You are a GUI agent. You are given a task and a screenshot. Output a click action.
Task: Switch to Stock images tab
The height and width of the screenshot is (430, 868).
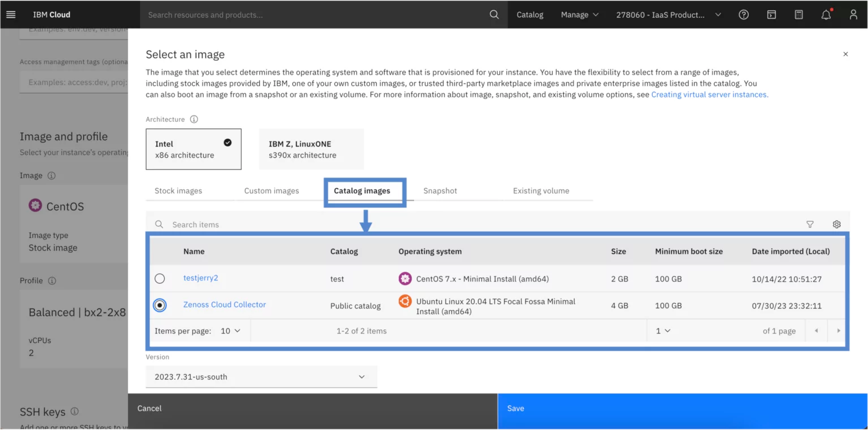[178, 191]
